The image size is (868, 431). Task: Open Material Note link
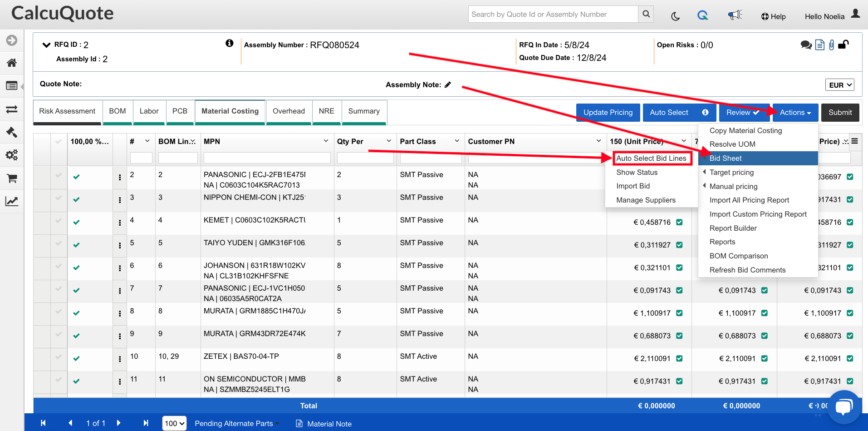coord(324,424)
